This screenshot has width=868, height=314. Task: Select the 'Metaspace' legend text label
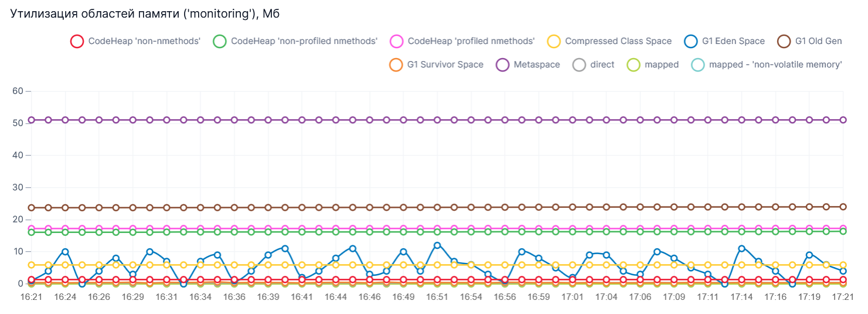tap(536, 65)
